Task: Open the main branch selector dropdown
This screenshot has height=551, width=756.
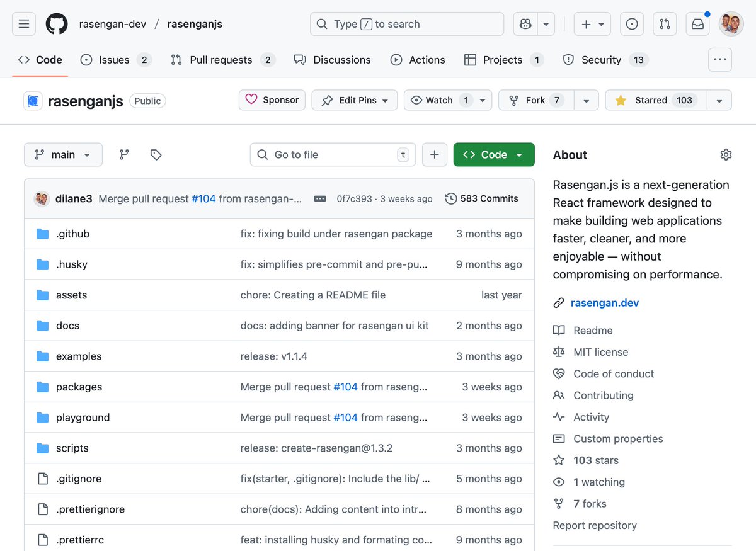Action: click(x=63, y=154)
